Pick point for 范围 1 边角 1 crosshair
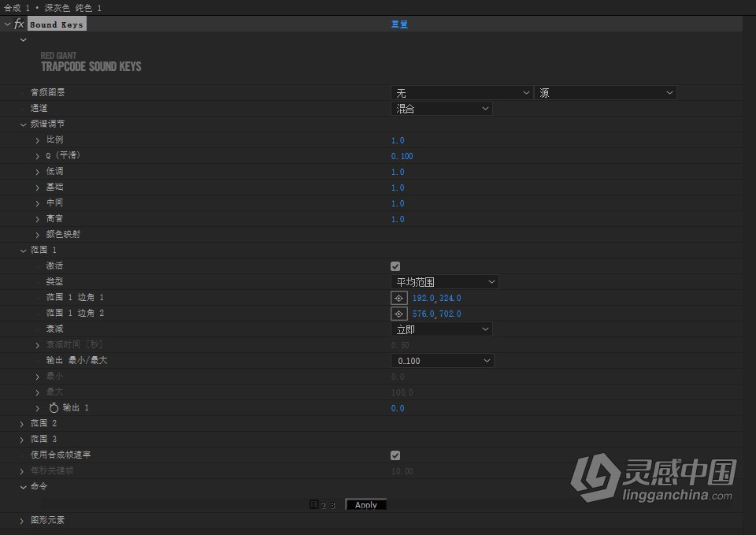 (x=398, y=298)
